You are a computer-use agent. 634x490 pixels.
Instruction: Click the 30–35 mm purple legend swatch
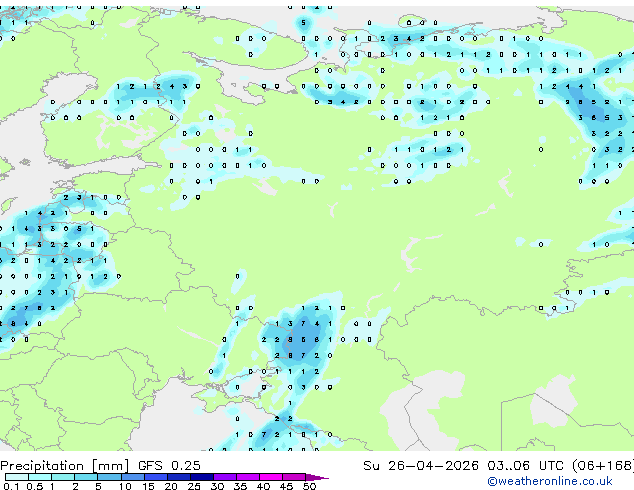pos(225,477)
